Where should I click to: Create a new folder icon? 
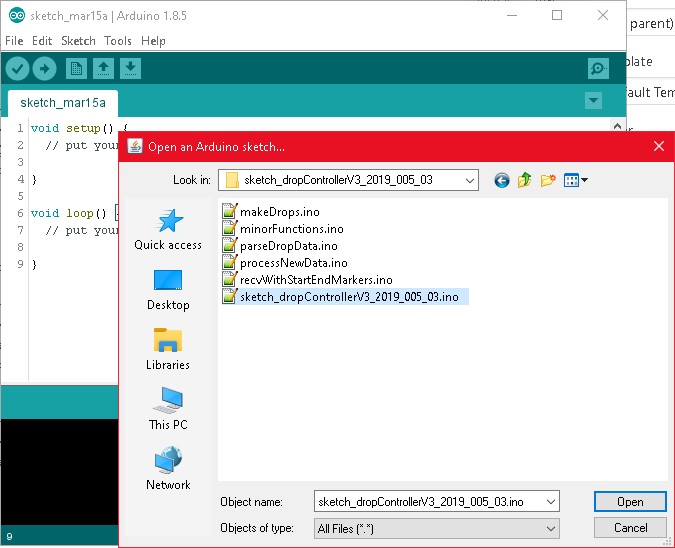click(x=548, y=180)
